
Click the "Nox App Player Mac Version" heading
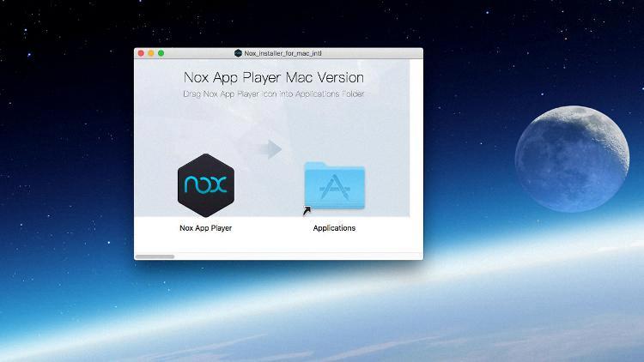[273, 77]
